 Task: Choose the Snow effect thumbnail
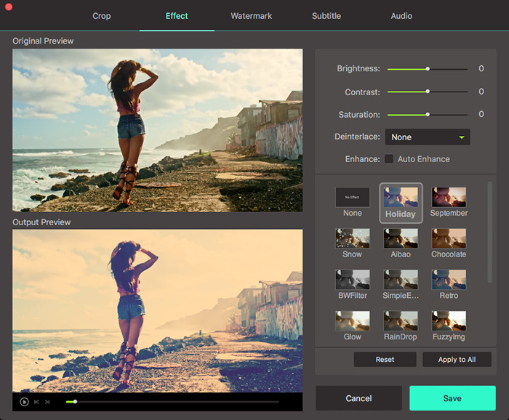[353, 239]
